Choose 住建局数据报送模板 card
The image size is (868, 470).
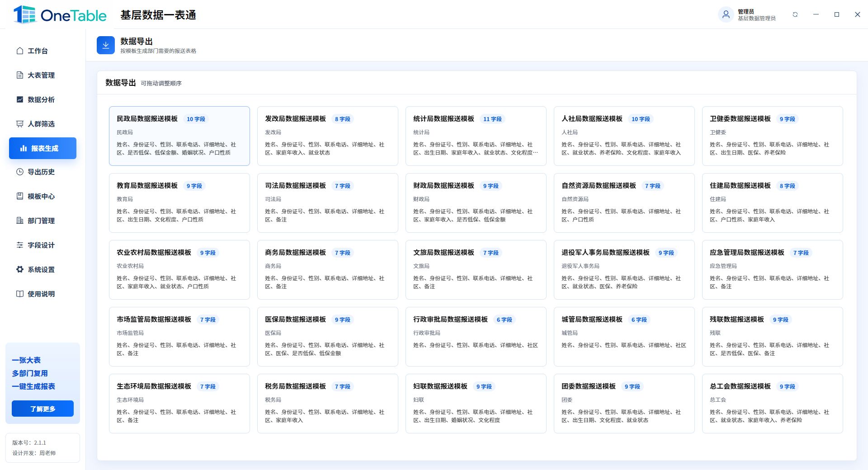pyautogui.click(x=773, y=203)
